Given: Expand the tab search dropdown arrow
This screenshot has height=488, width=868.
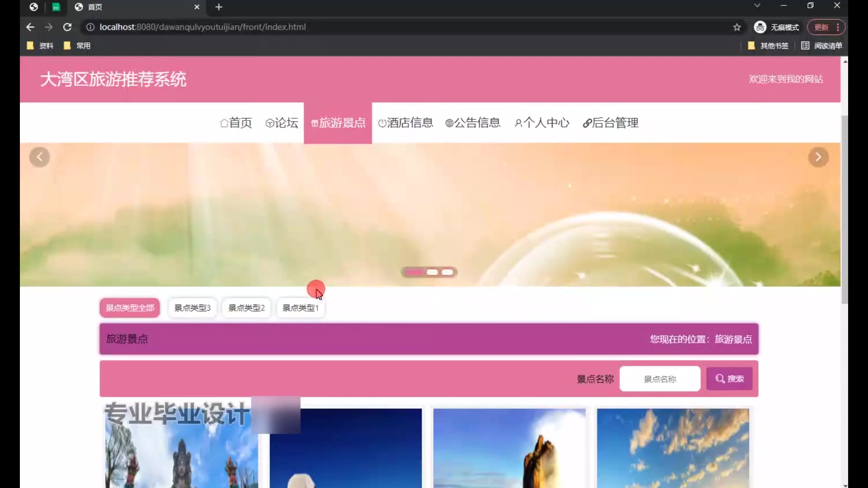Looking at the screenshot, I should coord(757,5).
